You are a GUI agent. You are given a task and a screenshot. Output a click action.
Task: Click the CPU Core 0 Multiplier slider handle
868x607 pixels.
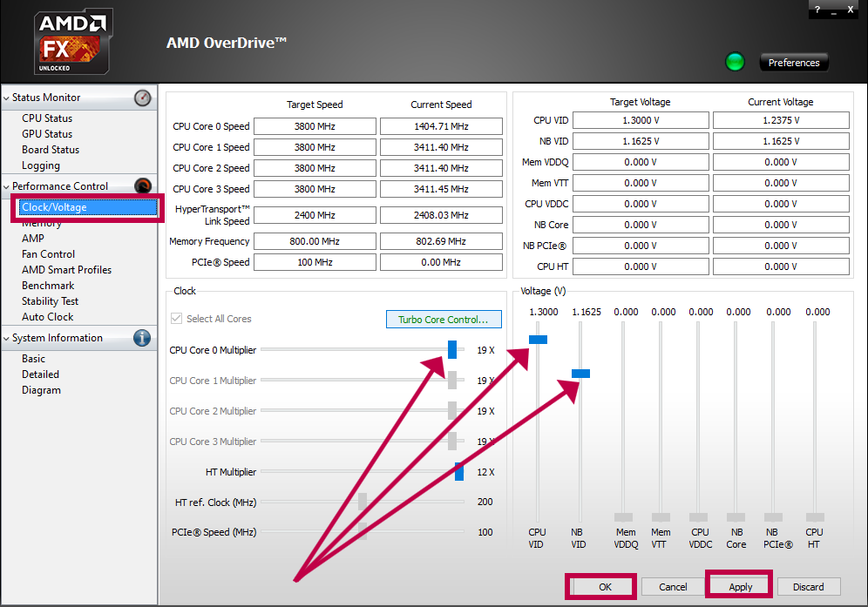(452, 350)
